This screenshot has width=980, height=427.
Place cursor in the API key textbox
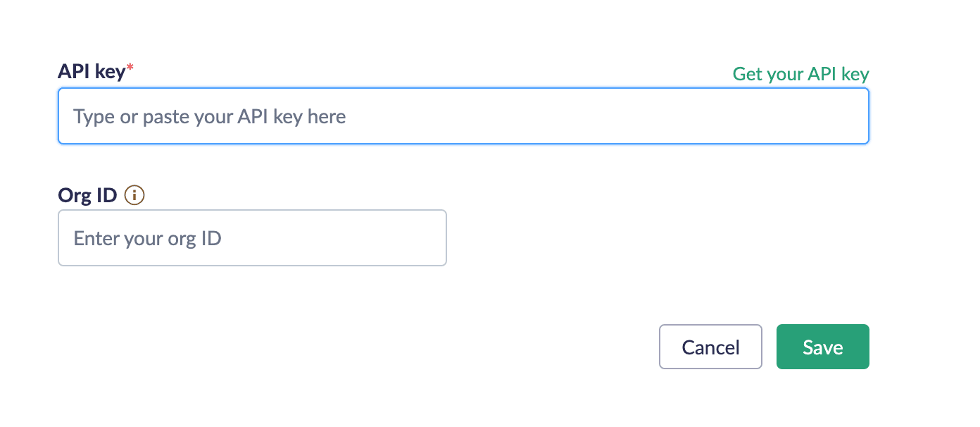click(463, 116)
